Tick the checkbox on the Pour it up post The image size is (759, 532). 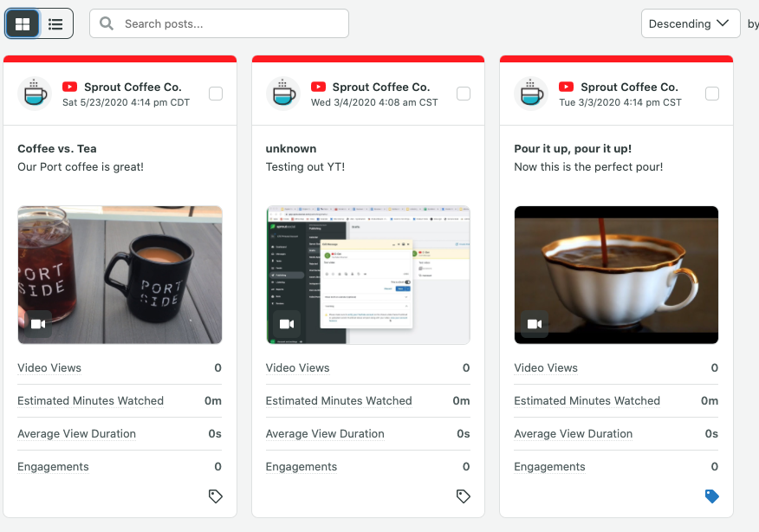point(712,93)
